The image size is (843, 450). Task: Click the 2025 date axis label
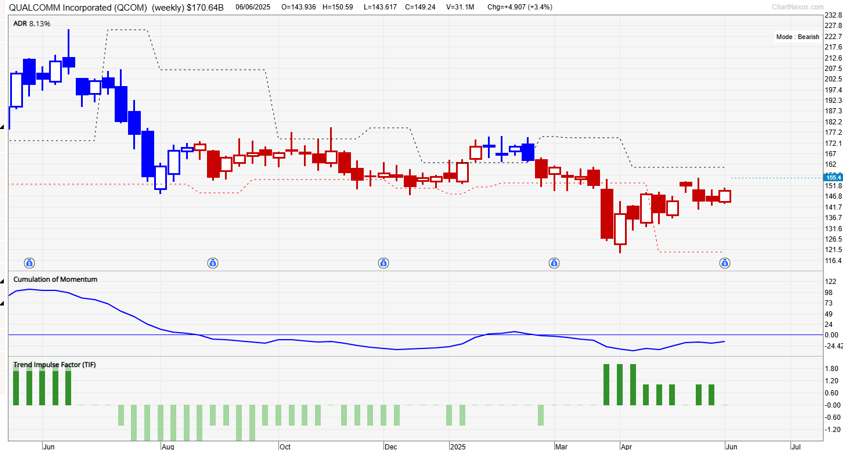pyautogui.click(x=458, y=446)
